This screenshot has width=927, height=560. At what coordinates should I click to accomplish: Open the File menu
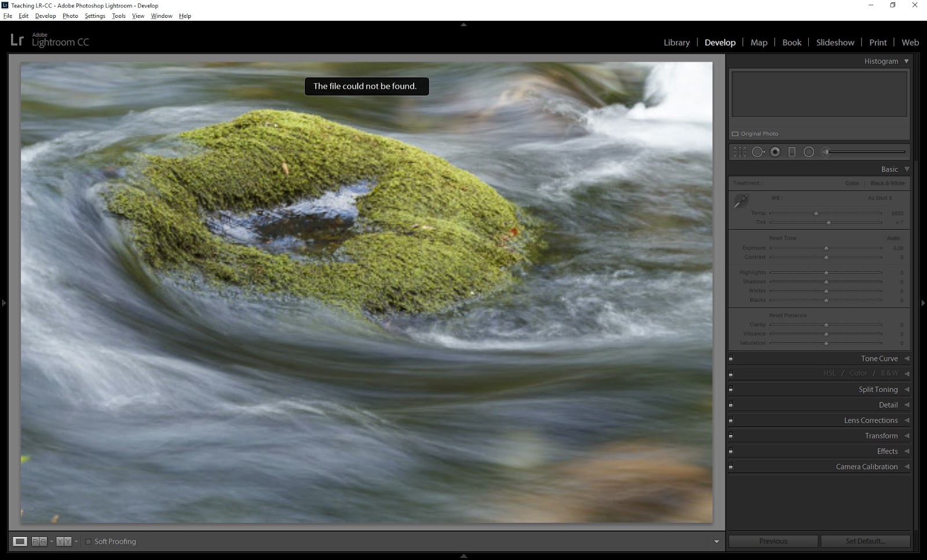point(8,16)
